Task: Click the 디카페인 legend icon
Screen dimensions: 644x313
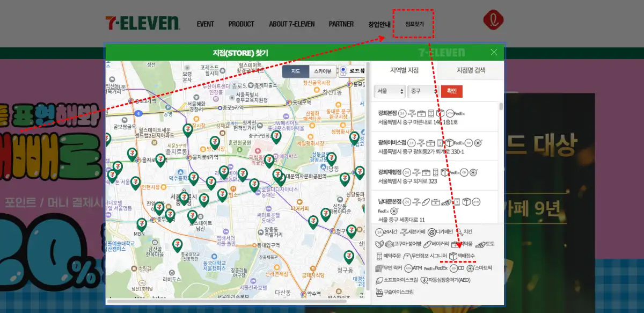Action: pos(431,232)
